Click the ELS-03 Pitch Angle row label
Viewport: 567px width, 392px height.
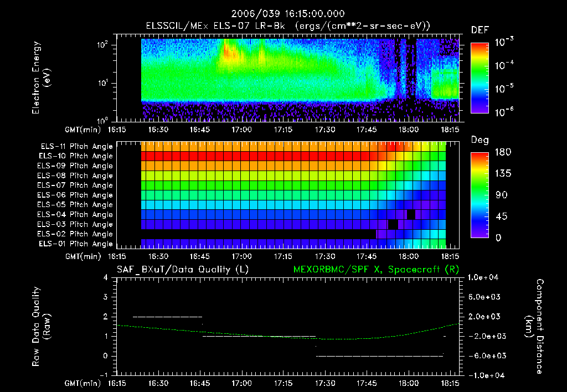[75, 224]
